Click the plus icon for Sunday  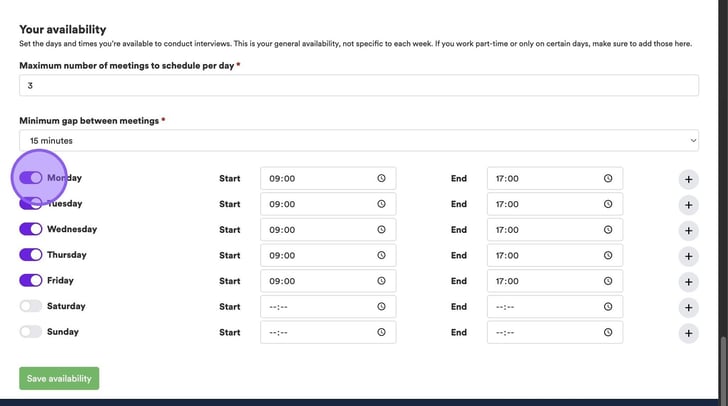pyautogui.click(x=688, y=333)
